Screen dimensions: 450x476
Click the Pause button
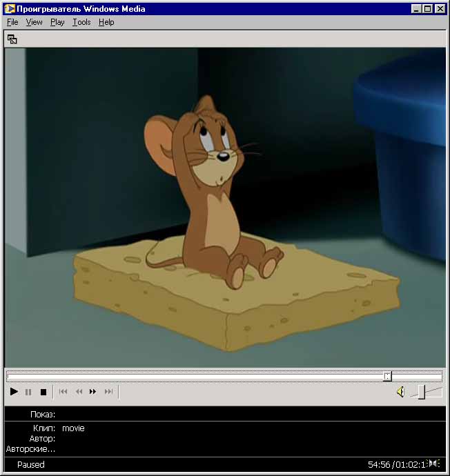[x=28, y=392]
